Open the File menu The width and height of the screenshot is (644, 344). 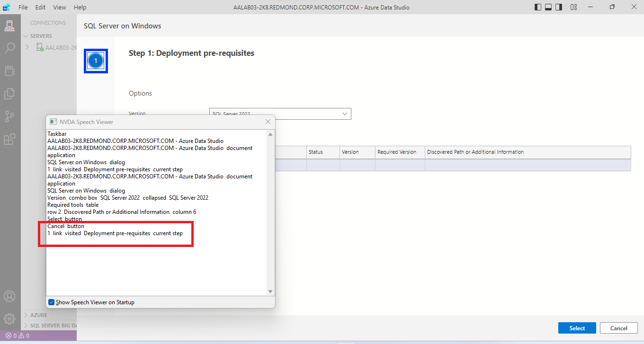coord(22,7)
